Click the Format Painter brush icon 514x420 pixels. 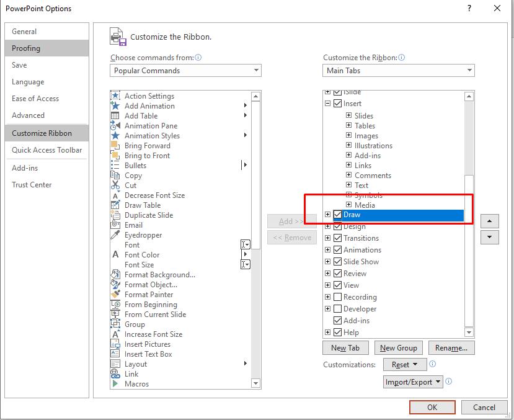click(115, 294)
